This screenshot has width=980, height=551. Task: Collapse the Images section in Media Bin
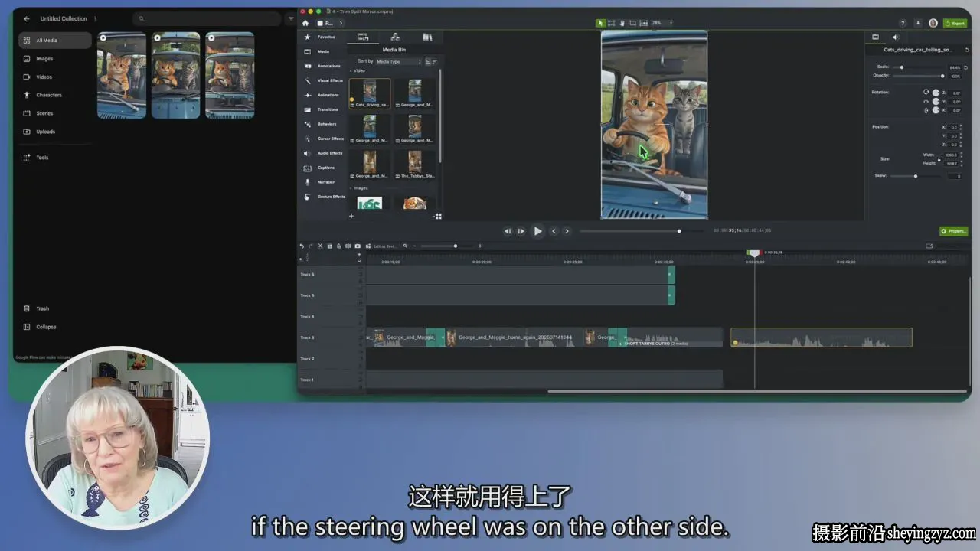point(351,187)
